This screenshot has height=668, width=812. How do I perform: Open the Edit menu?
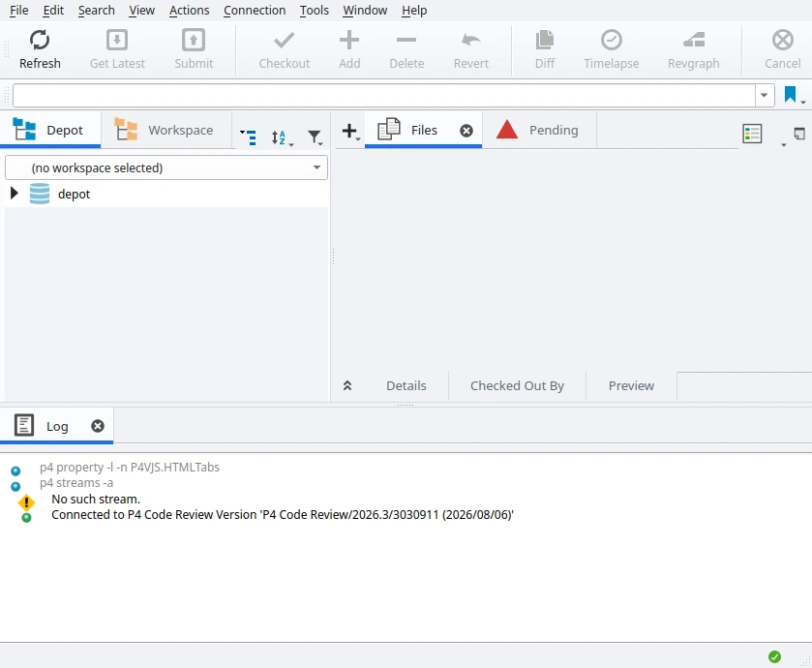click(x=53, y=11)
